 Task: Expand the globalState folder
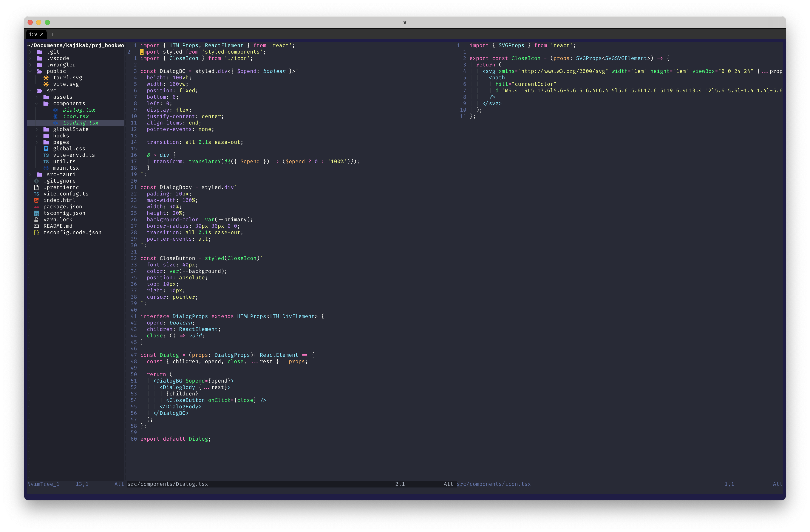pyautogui.click(x=36, y=129)
